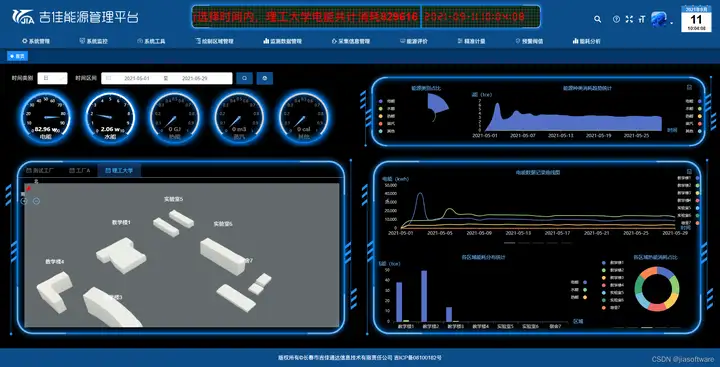Open the 监测数据管理 menu
Screen dimensions: 720x367
(283, 41)
